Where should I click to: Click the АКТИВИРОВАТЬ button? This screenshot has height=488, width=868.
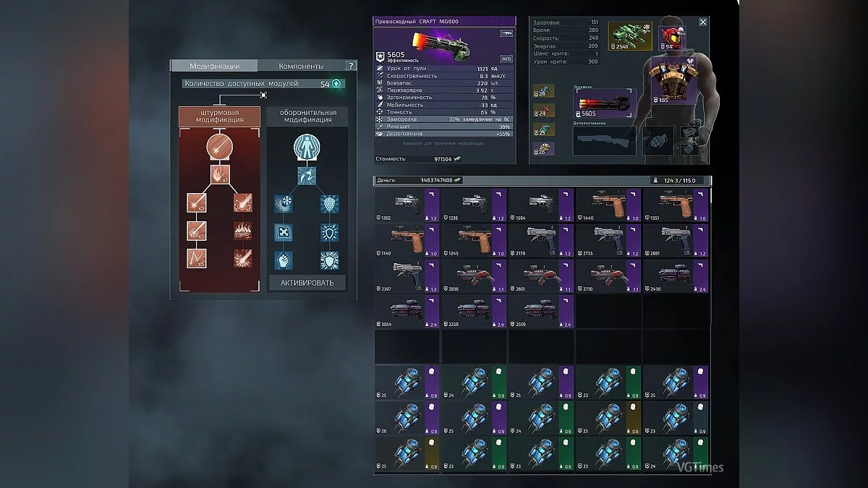[307, 283]
